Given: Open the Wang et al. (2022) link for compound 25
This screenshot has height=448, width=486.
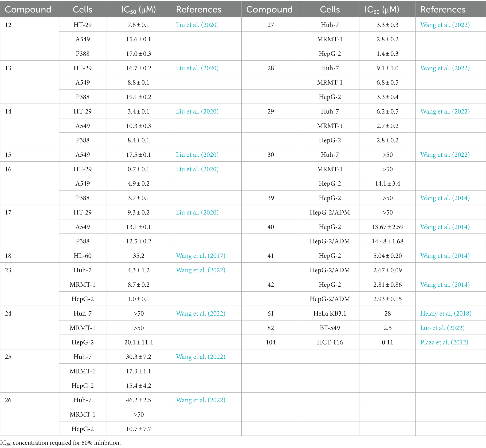Looking at the screenshot, I should [x=201, y=357].
